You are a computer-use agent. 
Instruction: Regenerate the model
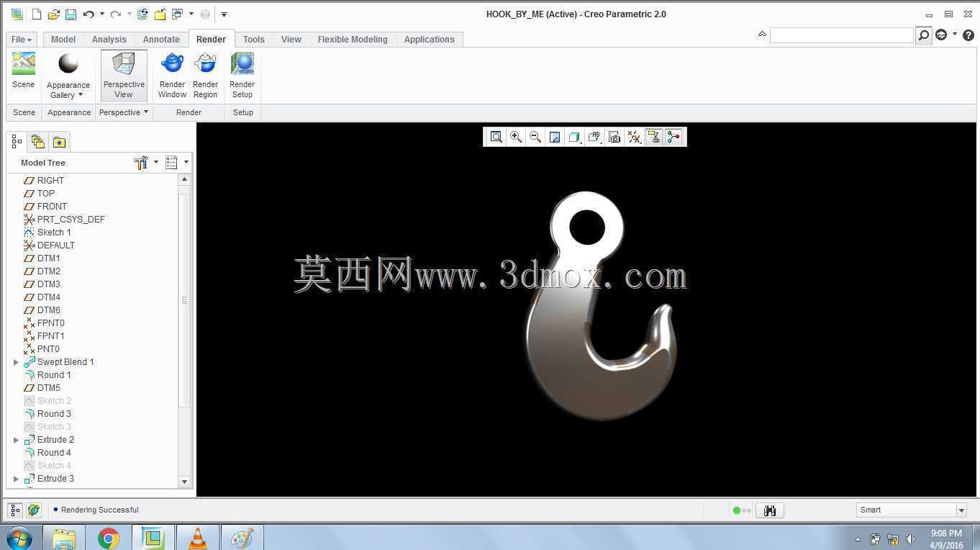[x=142, y=14]
